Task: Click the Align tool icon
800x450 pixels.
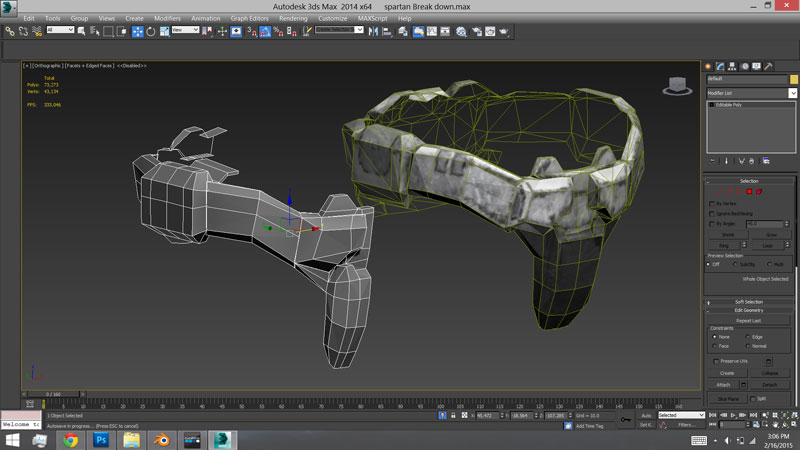Action: (387, 32)
